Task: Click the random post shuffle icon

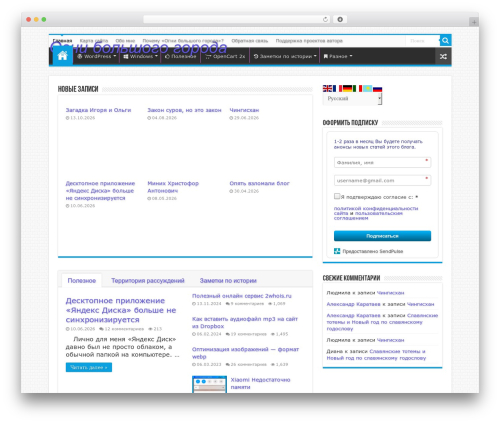Action: point(443,56)
